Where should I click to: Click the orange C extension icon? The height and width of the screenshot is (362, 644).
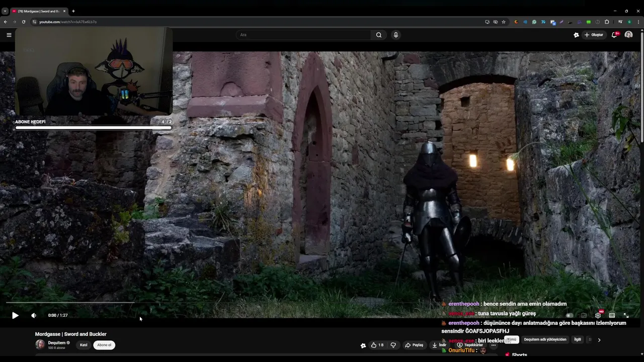pyautogui.click(x=516, y=22)
